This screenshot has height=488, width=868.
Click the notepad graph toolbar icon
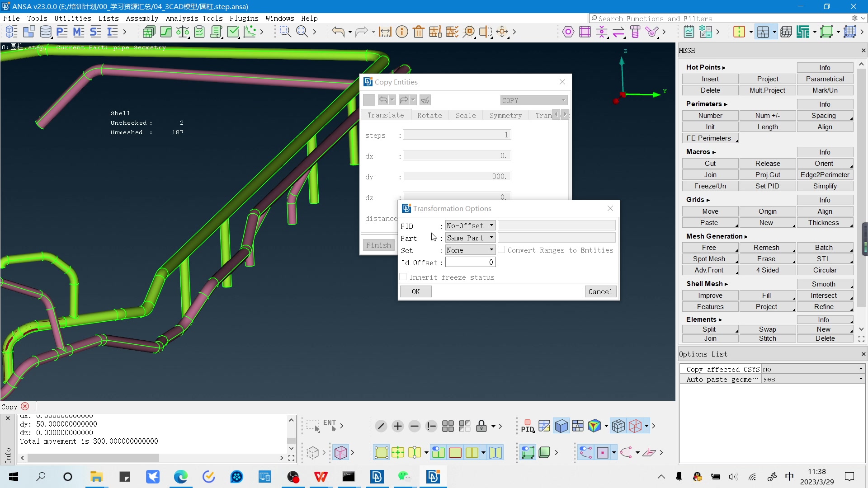click(689, 32)
